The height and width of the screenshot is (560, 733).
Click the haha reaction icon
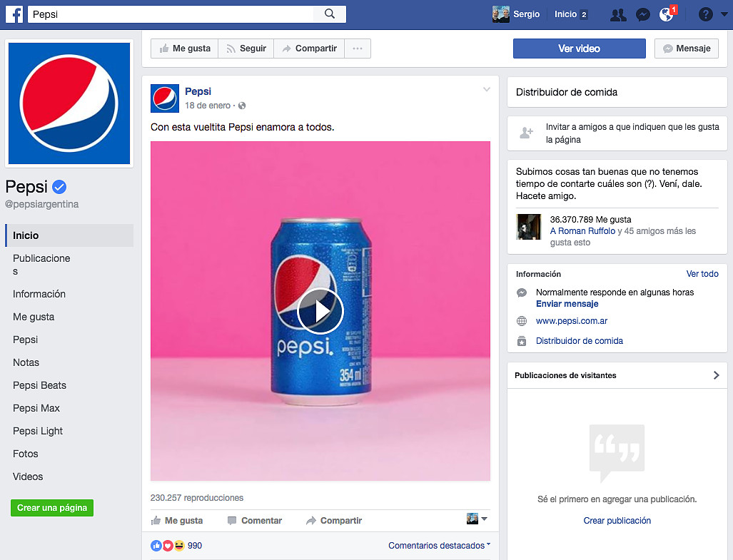coord(179,546)
